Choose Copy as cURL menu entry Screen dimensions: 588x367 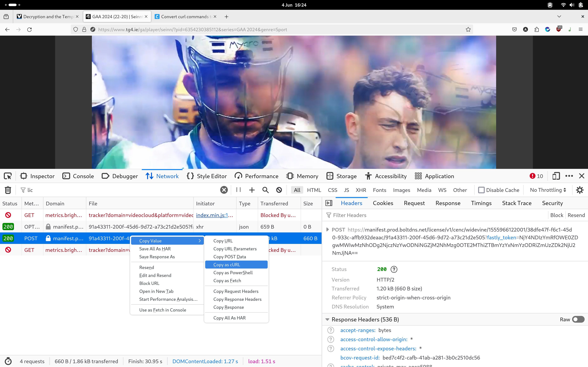(x=226, y=265)
